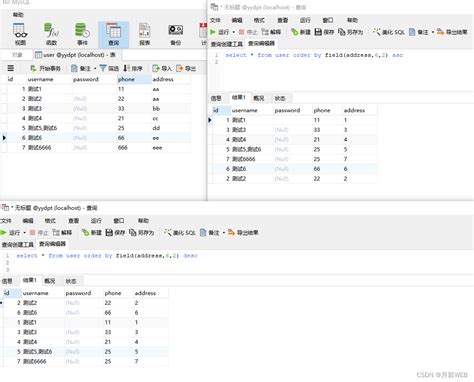This screenshot has width=474, height=382.
Task: Click 新建 new in the top-right query window
Action: (301, 32)
